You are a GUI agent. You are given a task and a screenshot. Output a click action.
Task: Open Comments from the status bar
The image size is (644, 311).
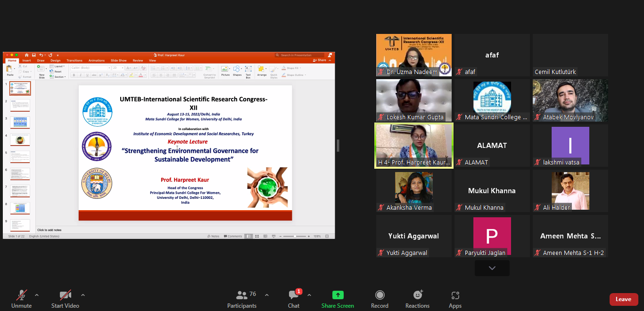[x=233, y=236]
